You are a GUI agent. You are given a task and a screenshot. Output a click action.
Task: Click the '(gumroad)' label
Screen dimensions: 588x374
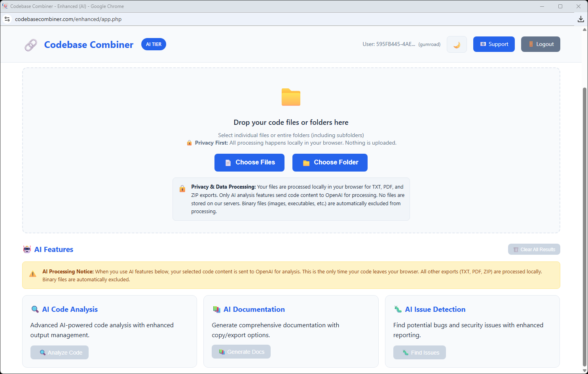pyautogui.click(x=429, y=44)
